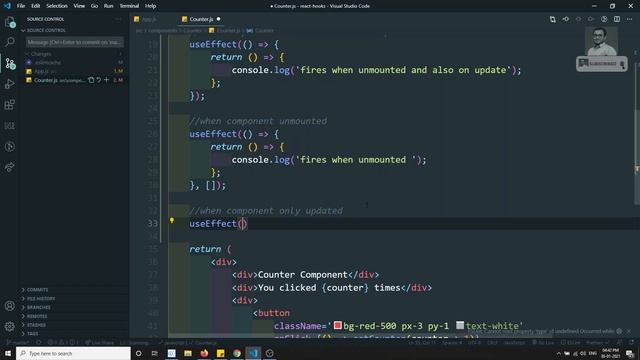Close the error notification toast
This screenshot has width=640, height=360.
(x=629, y=331)
